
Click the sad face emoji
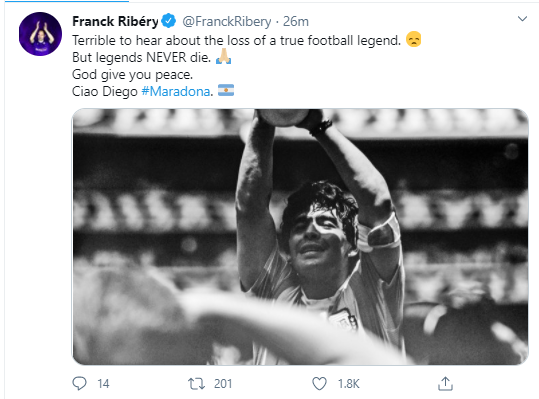click(x=414, y=39)
